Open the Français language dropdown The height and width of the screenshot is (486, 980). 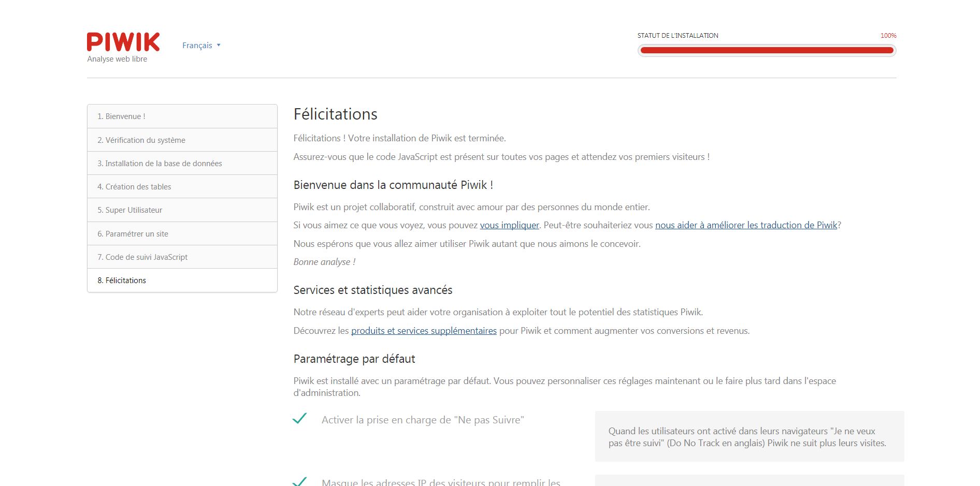(x=197, y=46)
